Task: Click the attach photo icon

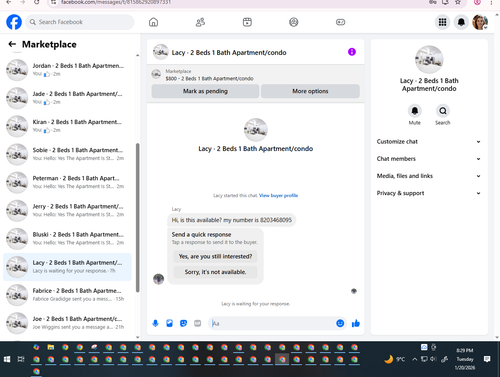Action: (x=169, y=323)
